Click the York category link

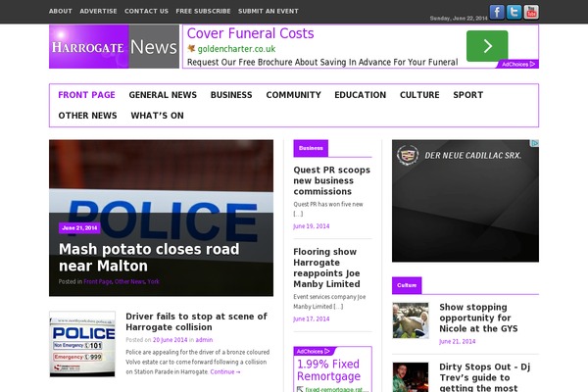tap(153, 281)
